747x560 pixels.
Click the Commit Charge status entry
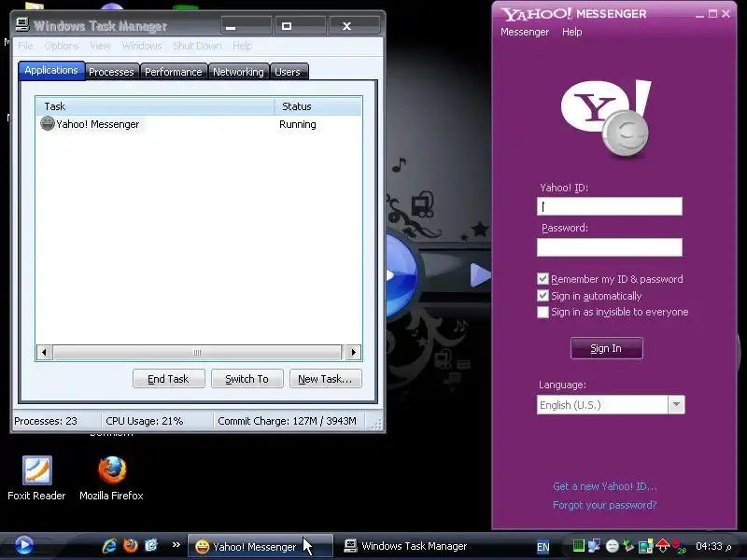coord(287,421)
